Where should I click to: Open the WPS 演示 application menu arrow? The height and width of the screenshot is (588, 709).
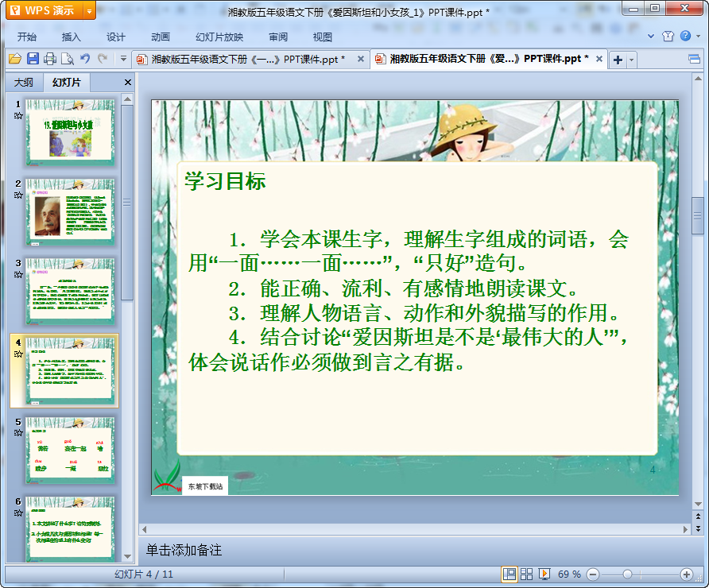click(x=90, y=11)
